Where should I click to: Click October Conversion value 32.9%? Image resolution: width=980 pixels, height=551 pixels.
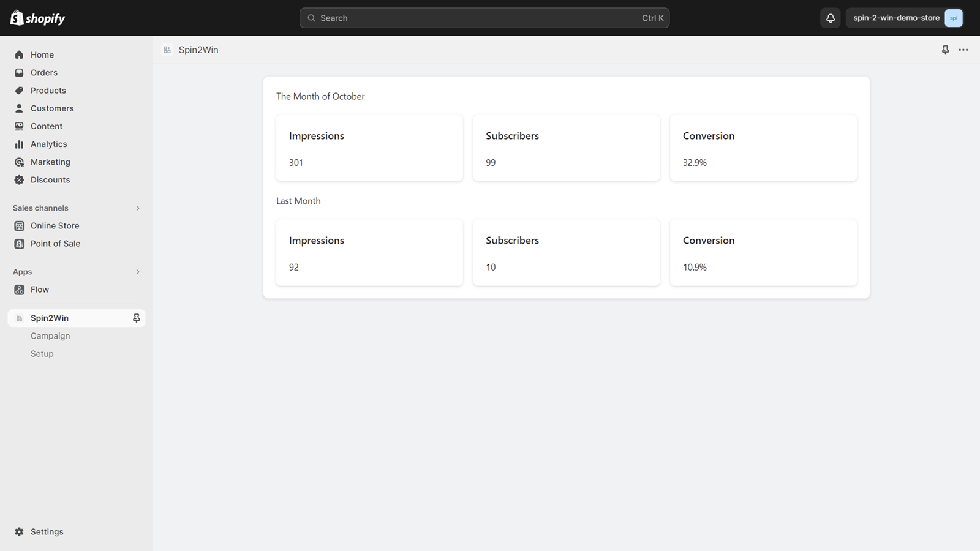[x=695, y=162]
